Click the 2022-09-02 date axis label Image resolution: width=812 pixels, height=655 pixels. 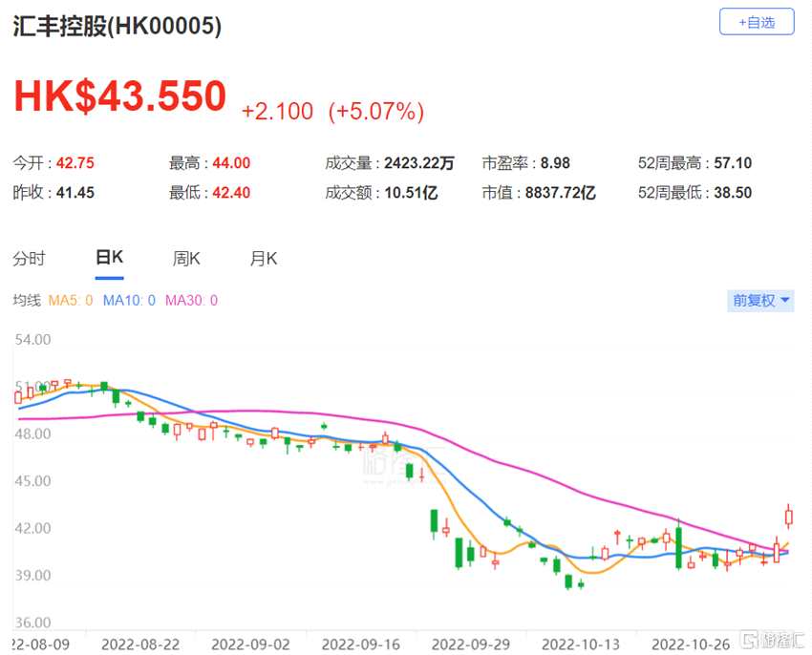point(250,644)
